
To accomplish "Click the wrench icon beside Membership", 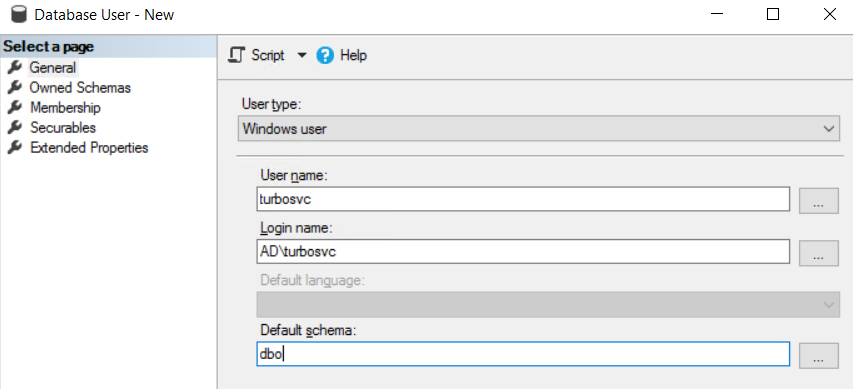I will tap(15, 108).
